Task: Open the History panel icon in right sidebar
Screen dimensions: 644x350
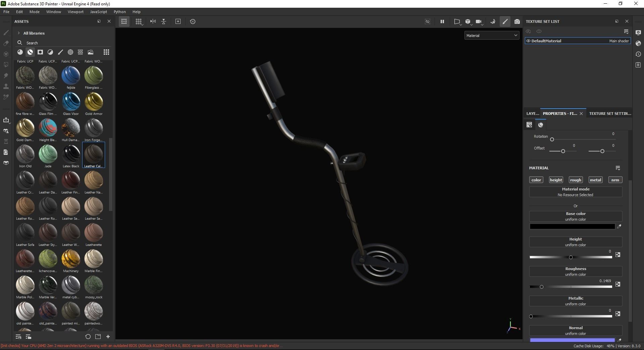Action: pyautogui.click(x=638, y=54)
